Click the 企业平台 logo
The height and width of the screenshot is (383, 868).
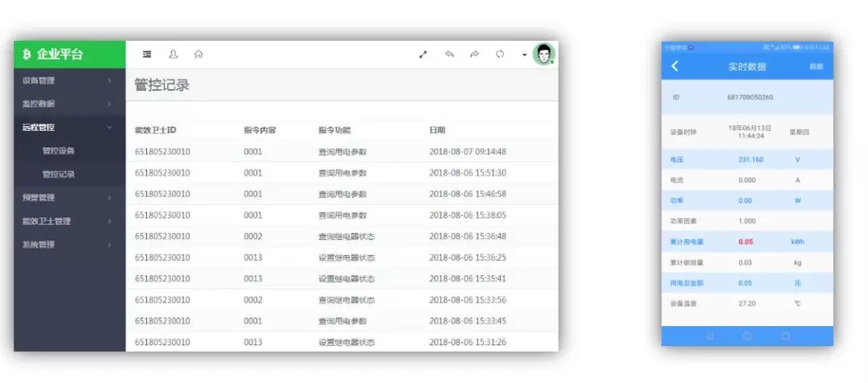click(x=53, y=55)
